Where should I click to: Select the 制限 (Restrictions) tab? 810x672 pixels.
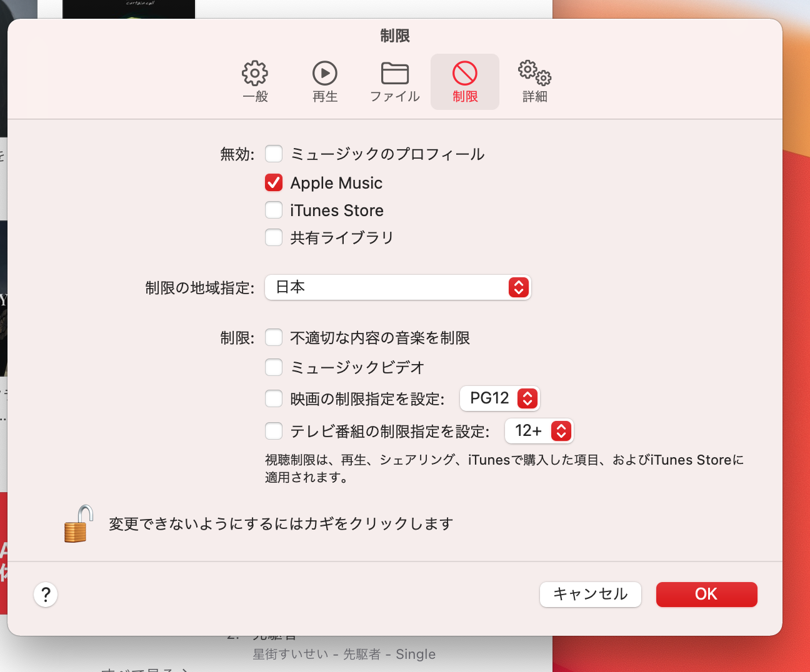pos(465,82)
